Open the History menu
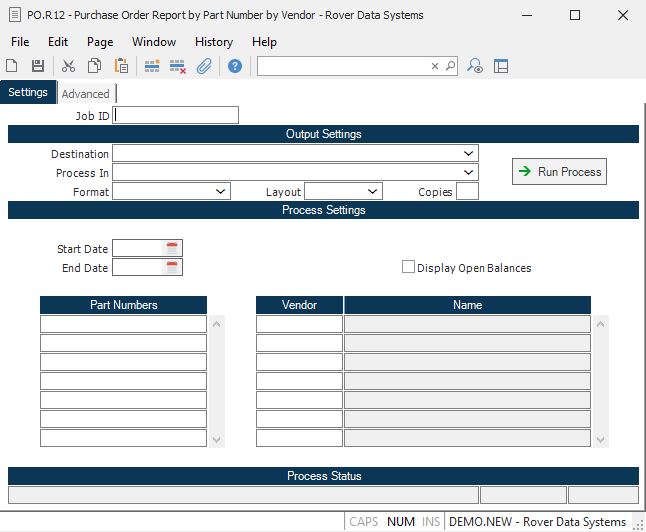Viewport: 646px width, 532px height. (213, 42)
